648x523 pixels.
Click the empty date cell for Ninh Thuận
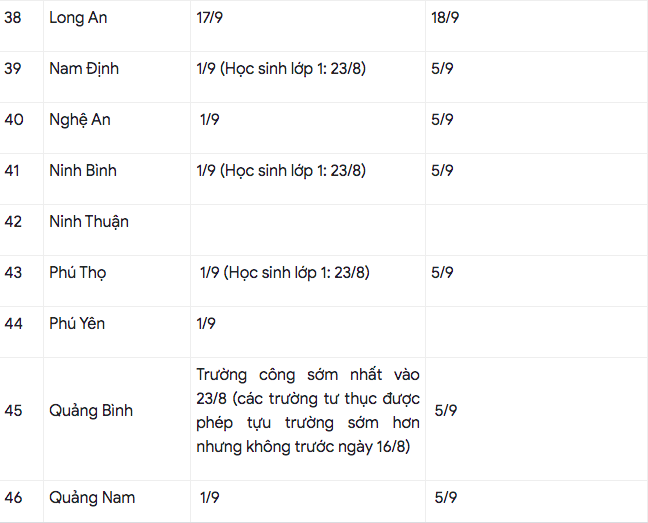pos(307,221)
